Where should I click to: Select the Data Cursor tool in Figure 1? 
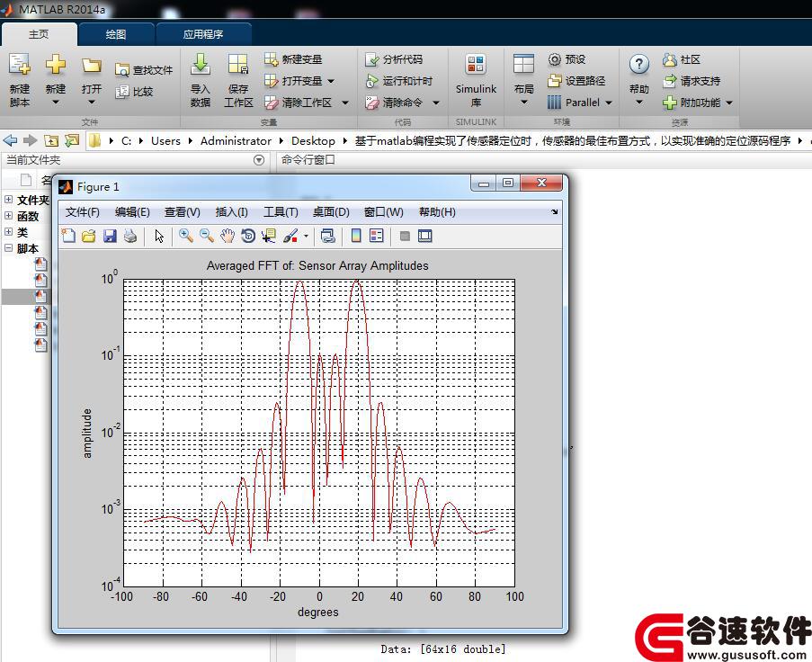(x=269, y=236)
